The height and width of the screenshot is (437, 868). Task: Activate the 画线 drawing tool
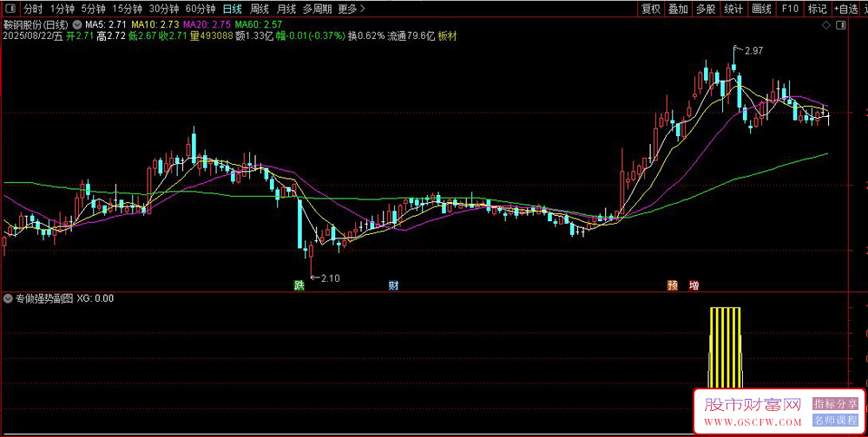tap(762, 9)
